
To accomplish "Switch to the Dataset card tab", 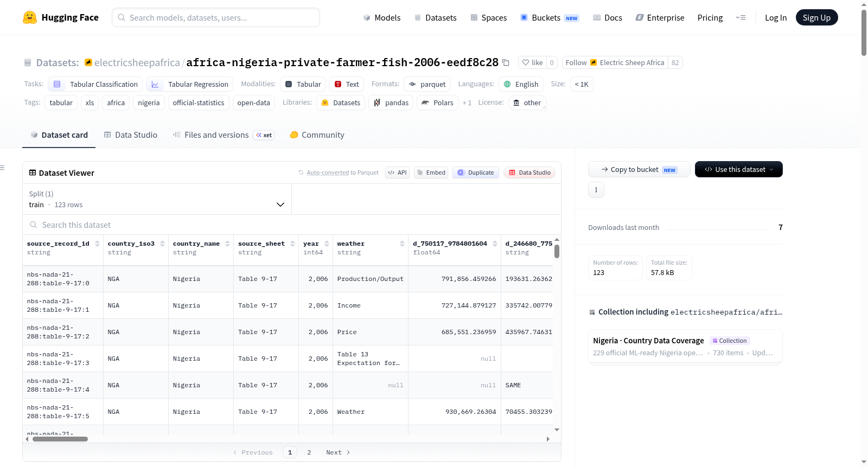I will pos(59,135).
